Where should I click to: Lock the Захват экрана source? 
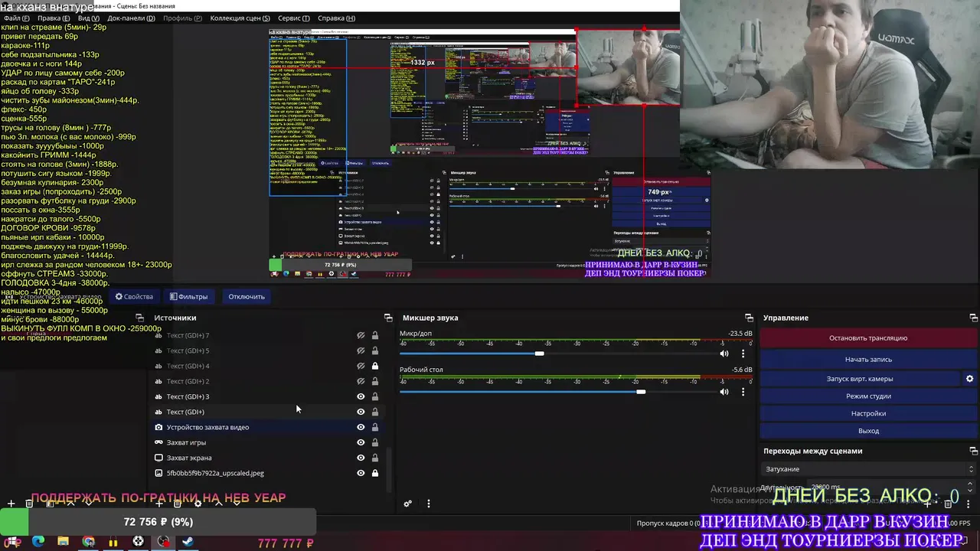point(375,458)
